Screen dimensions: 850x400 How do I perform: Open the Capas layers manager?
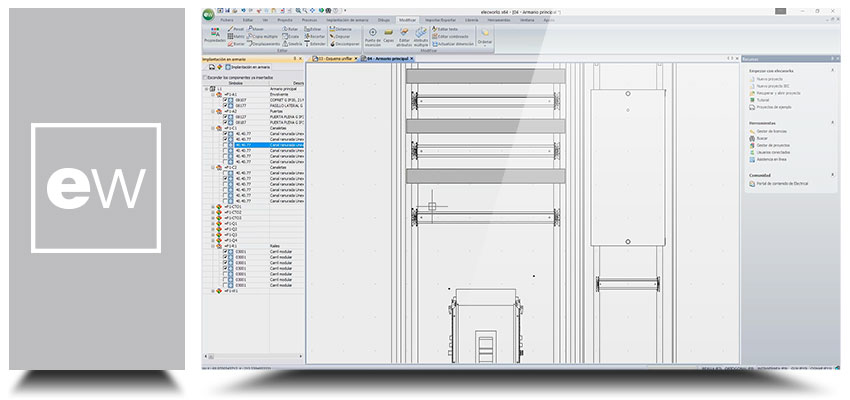pos(389,35)
